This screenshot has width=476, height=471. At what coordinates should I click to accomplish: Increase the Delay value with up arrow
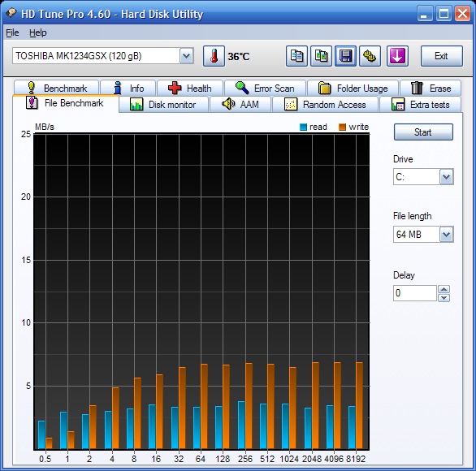[444, 289]
